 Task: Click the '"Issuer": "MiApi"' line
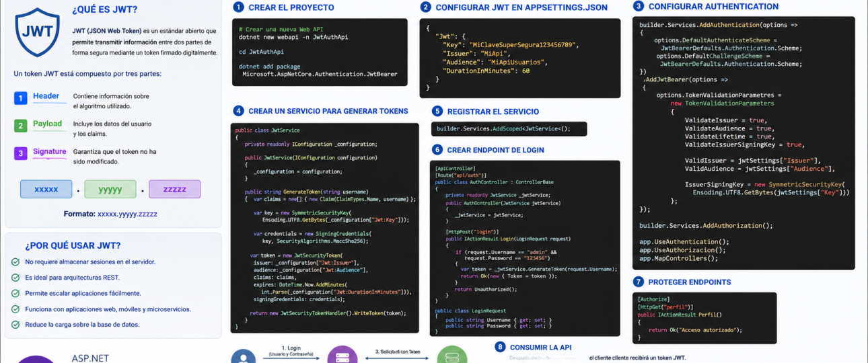coord(476,53)
